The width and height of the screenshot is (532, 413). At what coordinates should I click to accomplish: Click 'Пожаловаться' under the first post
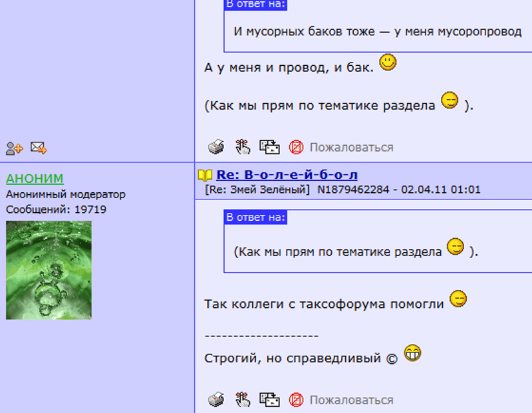351,148
